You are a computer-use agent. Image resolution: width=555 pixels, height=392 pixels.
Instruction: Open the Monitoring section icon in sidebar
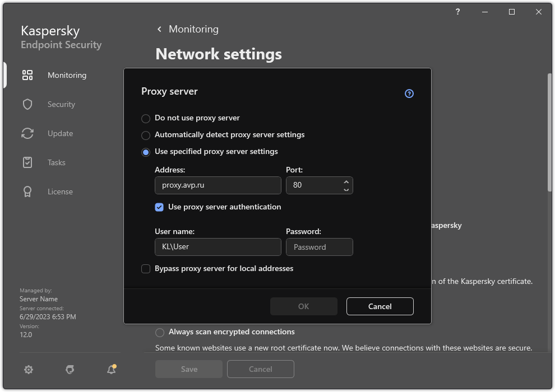[x=27, y=75]
